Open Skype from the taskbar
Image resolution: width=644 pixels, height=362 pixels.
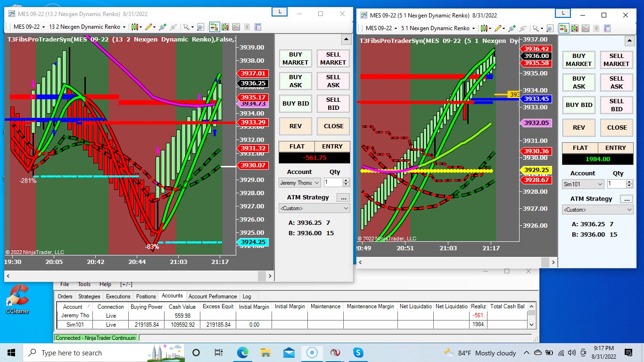point(358,353)
